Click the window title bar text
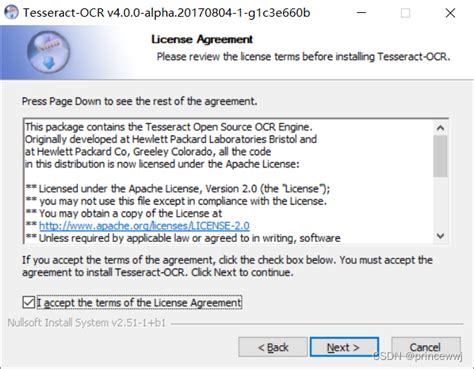 [167, 13]
